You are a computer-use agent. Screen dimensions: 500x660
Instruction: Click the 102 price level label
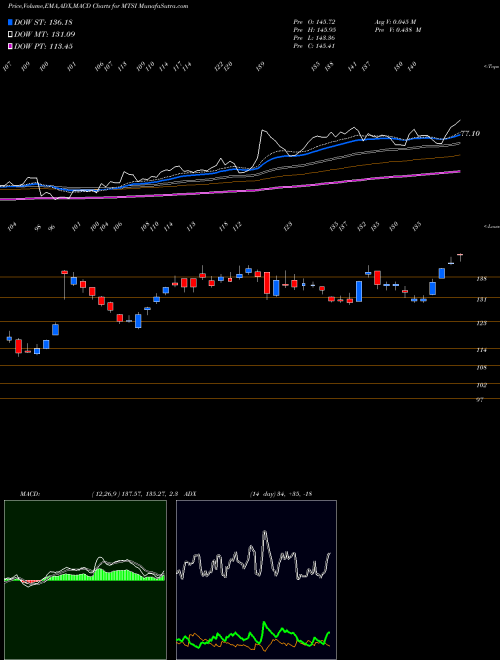(x=482, y=385)
